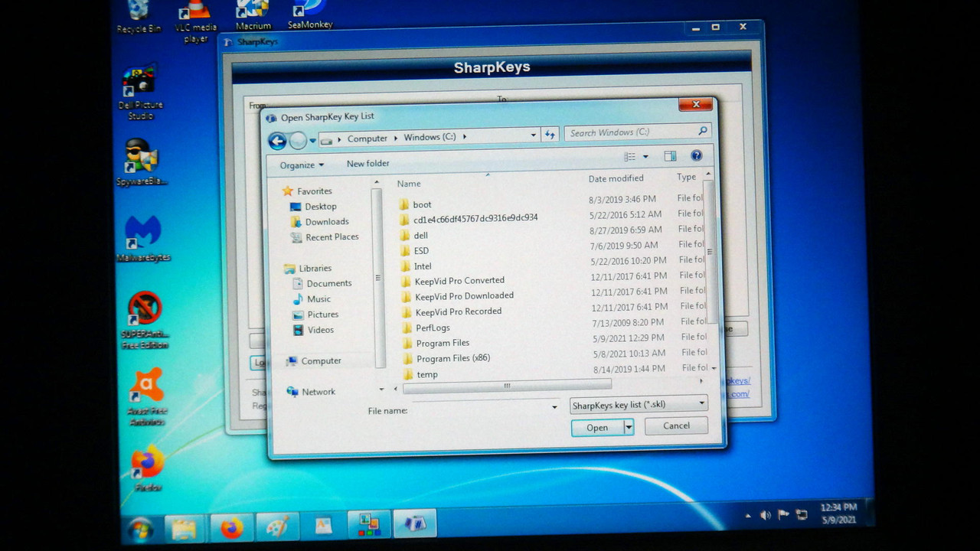Open recent locations dropdown beside Forward arrow

click(313, 142)
